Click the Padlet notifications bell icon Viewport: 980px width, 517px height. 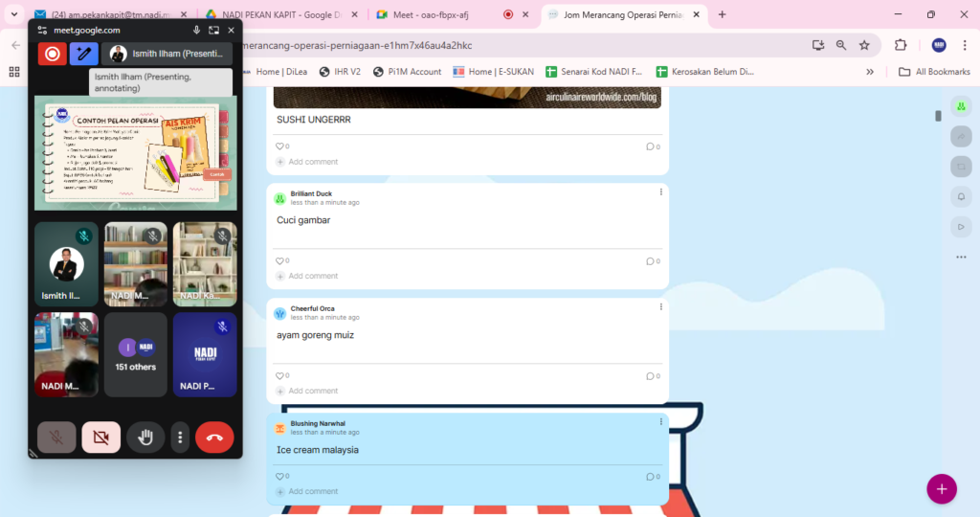tap(960, 196)
